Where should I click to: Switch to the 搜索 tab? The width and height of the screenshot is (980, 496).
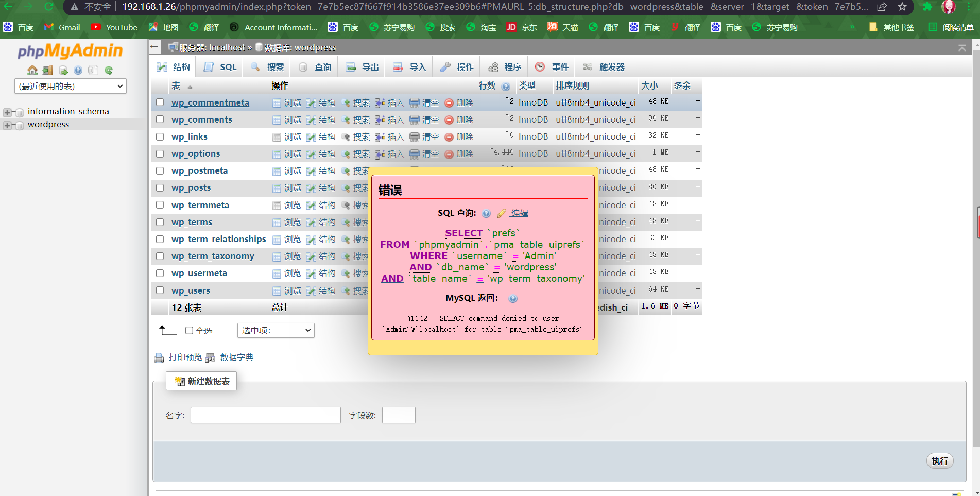[267, 67]
